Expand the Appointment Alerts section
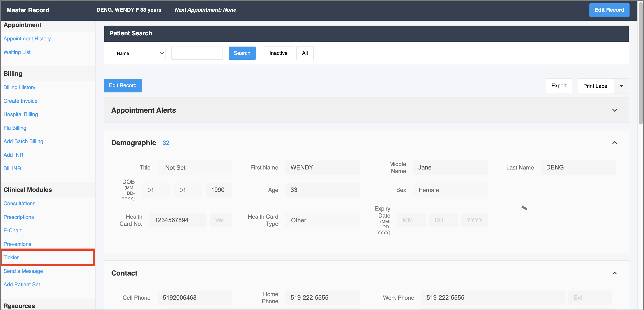 tap(614, 110)
